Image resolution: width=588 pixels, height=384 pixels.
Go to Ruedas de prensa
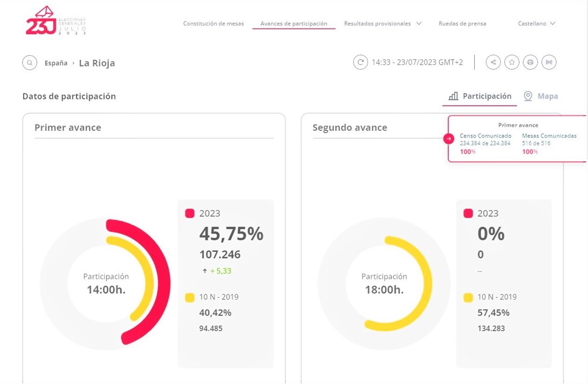coord(463,24)
